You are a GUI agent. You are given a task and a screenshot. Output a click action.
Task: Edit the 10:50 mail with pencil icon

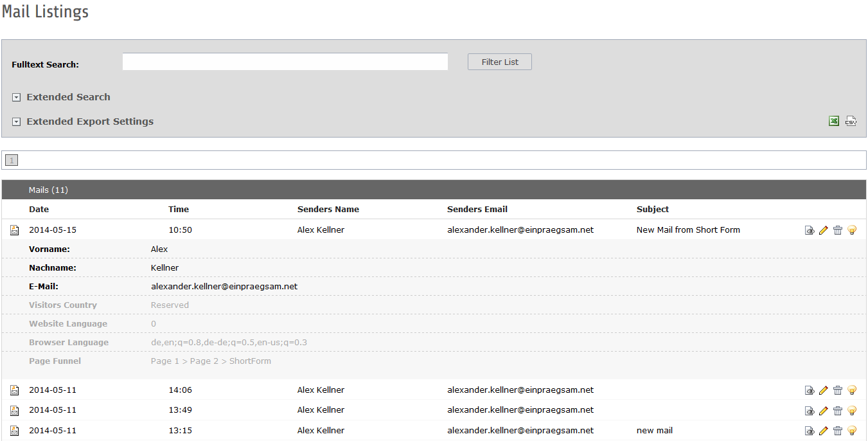pyautogui.click(x=824, y=230)
